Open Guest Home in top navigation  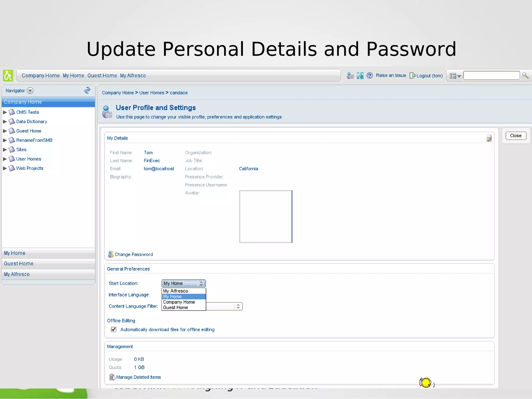click(102, 76)
